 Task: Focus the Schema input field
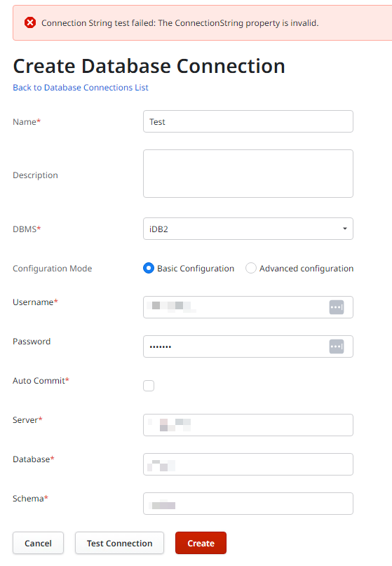(248, 504)
